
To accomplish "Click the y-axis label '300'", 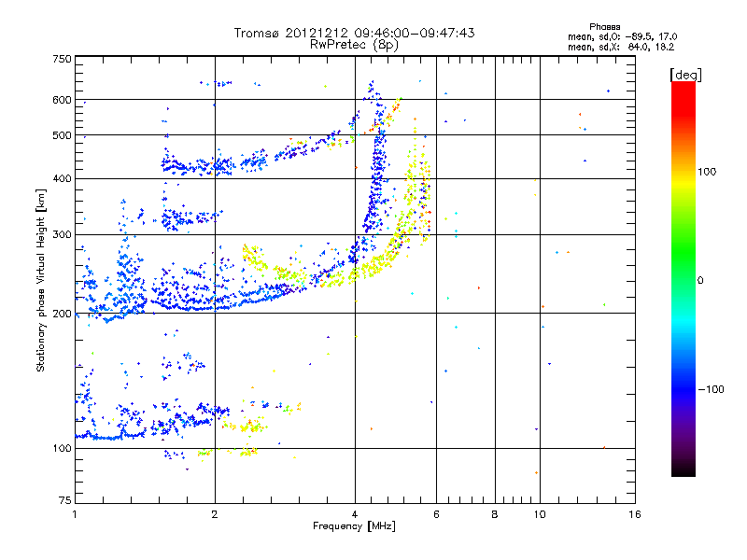I will tap(62, 235).
